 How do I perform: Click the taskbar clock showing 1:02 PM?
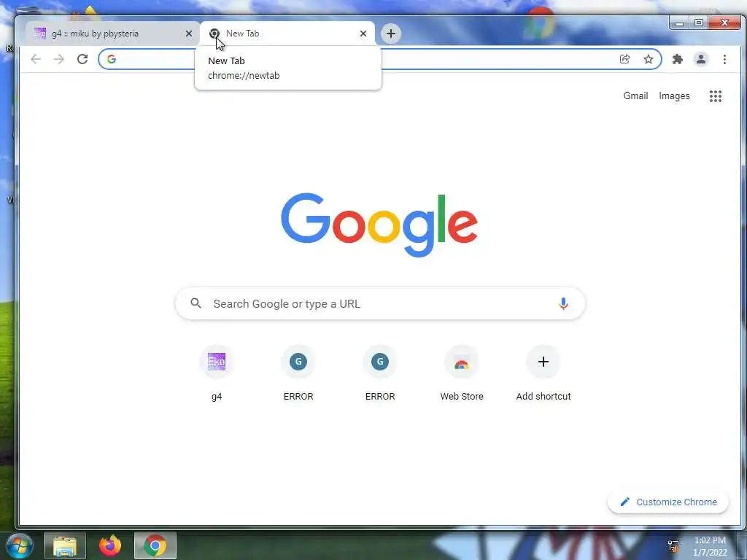click(x=710, y=546)
